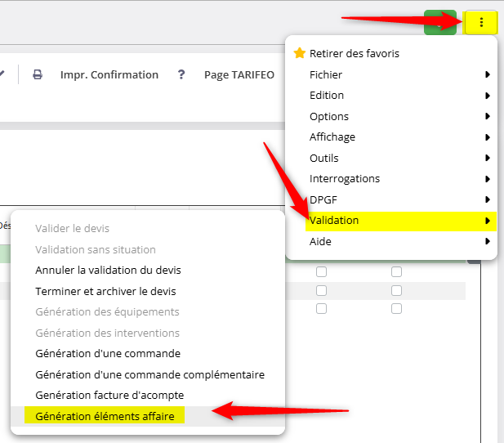This screenshot has height=443, width=504.
Task: Expand the Edition submenu arrow
Action: (488, 96)
